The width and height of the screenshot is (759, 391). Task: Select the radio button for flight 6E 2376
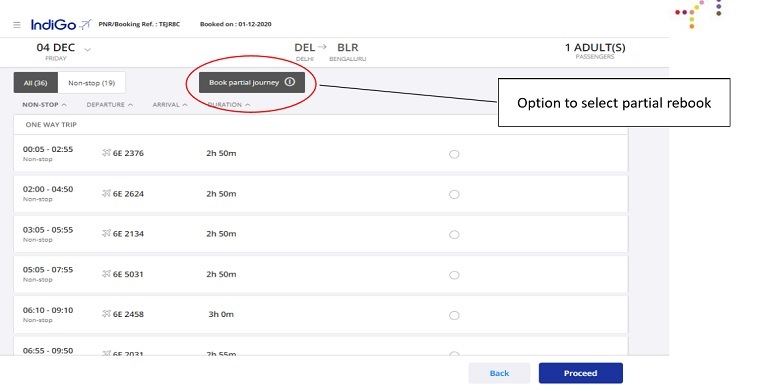coord(454,154)
